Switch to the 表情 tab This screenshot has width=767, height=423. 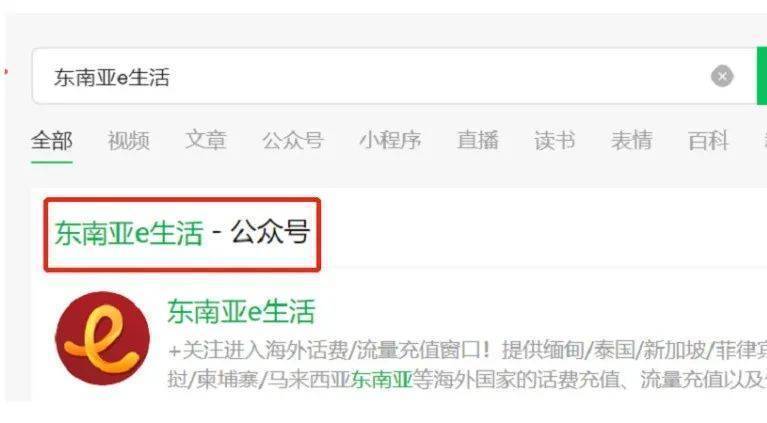point(632,141)
